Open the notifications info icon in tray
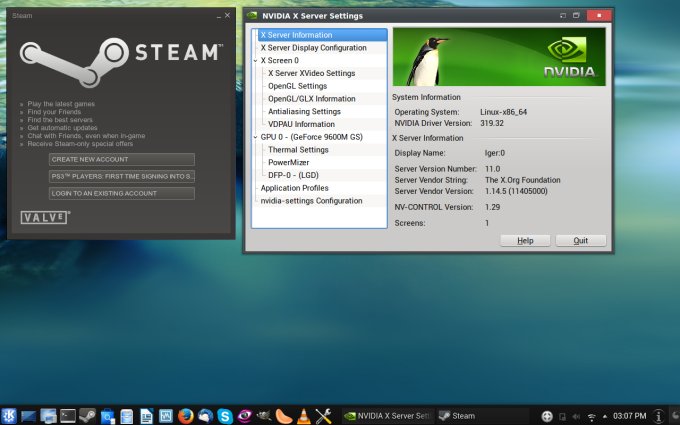The image size is (680, 425). click(658, 416)
